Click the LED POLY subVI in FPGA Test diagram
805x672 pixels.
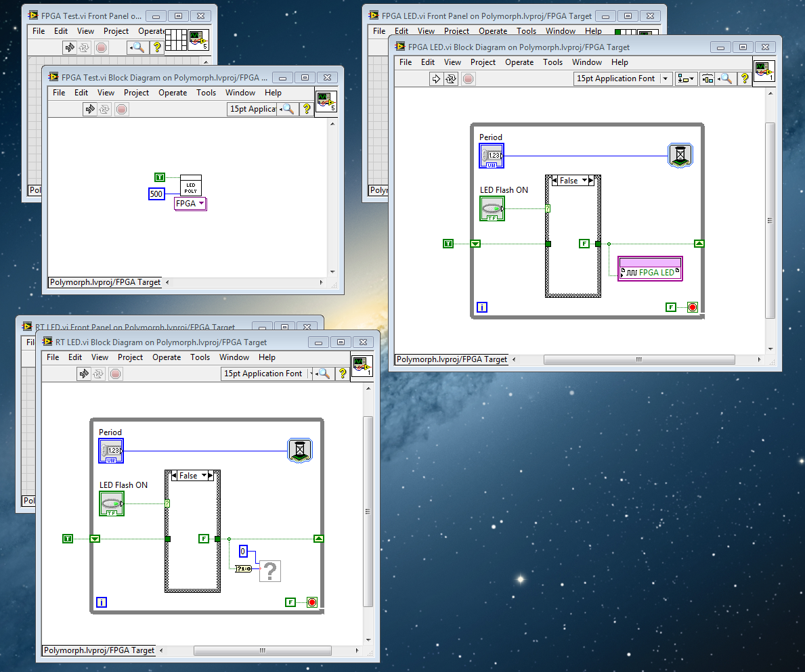tap(191, 186)
